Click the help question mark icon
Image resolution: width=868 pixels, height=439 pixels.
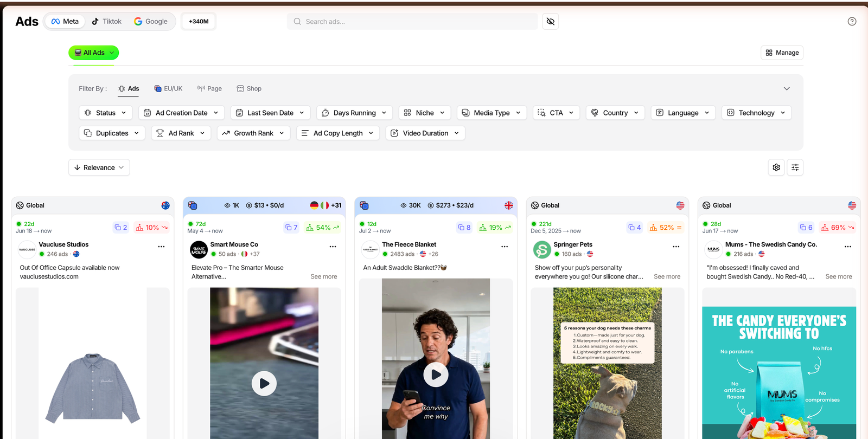pos(852,22)
